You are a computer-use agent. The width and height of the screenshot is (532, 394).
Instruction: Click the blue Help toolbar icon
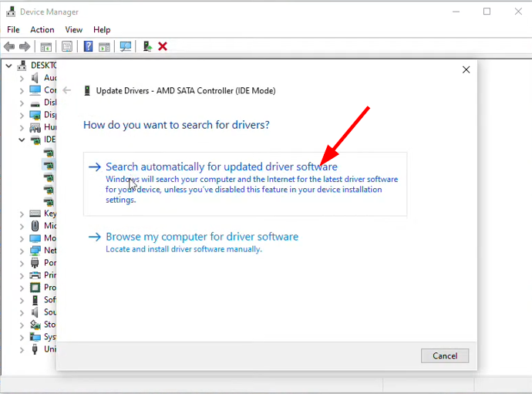tap(88, 46)
